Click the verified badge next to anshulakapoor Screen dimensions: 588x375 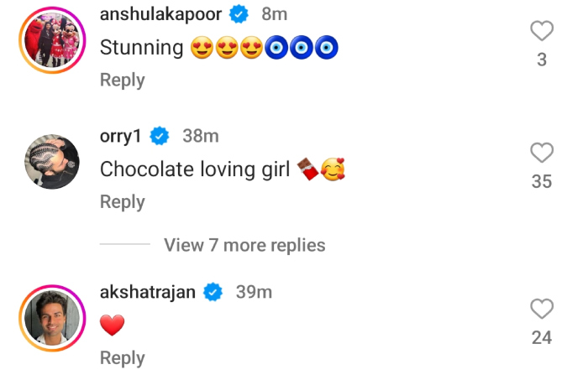click(239, 14)
